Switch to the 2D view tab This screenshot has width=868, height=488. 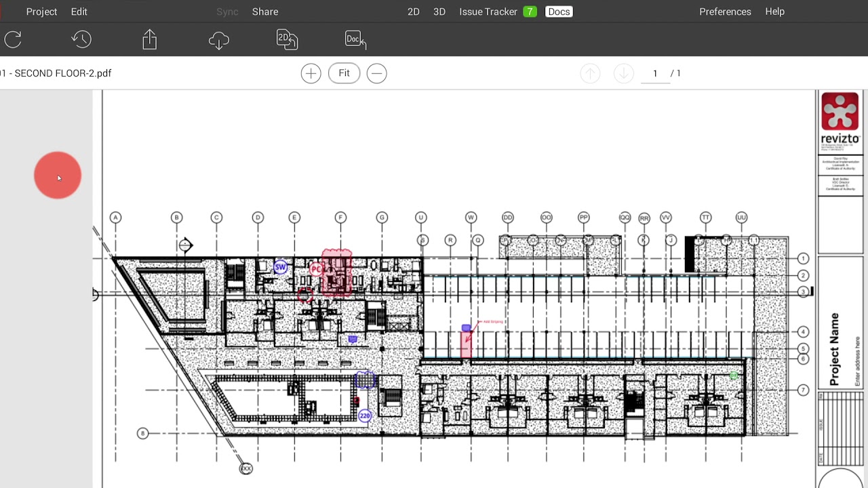(413, 12)
